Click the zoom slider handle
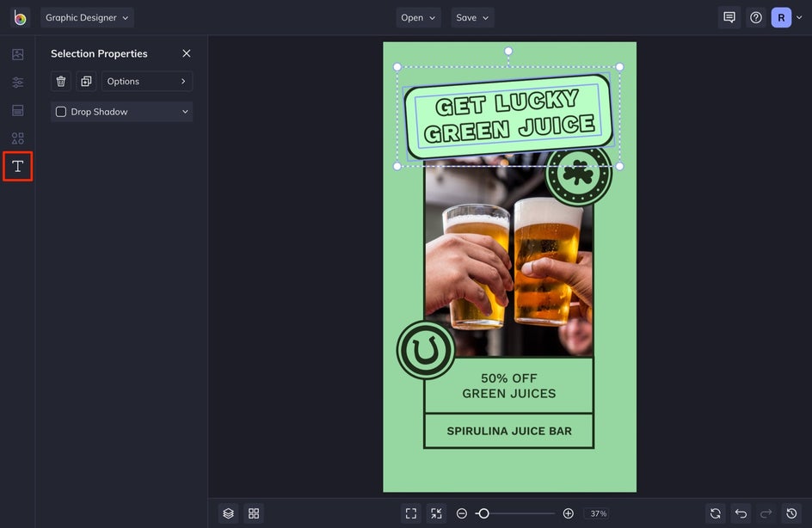The height and width of the screenshot is (528, 812). pyautogui.click(x=483, y=513)
